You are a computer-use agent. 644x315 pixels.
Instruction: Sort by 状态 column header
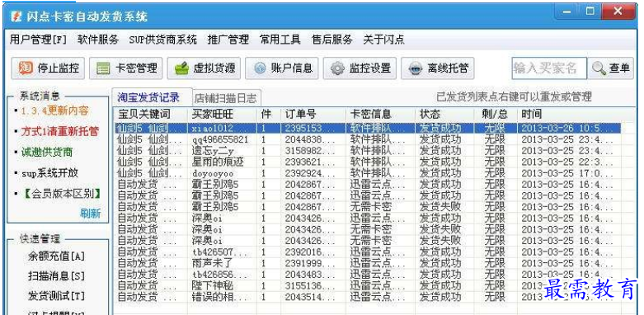[430, 114]
